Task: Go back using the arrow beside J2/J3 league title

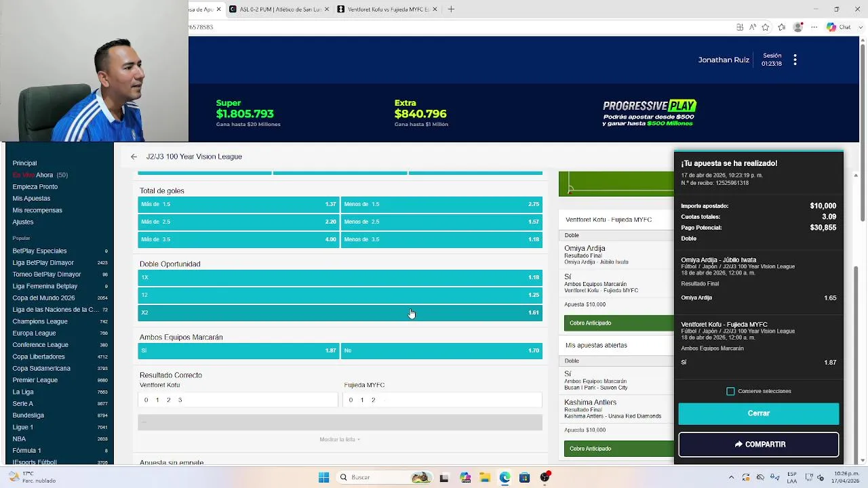Action: tap(134, 157)
